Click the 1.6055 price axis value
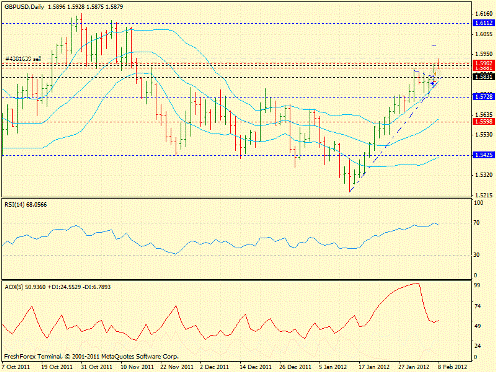Screen dimensions: 496x372 (x=484, y=34)
